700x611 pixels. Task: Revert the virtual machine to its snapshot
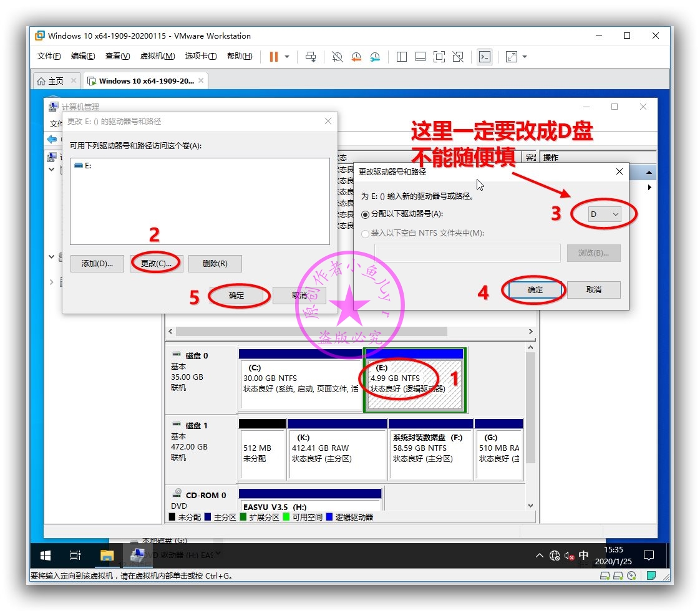click(x=356, y=57)
